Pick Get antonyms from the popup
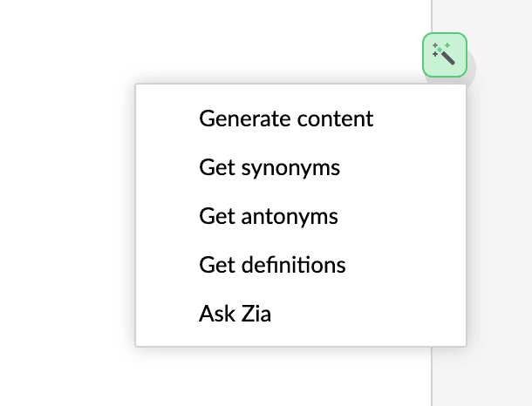Viewport: 532px width, 406px height. click(x=268, y=215)
